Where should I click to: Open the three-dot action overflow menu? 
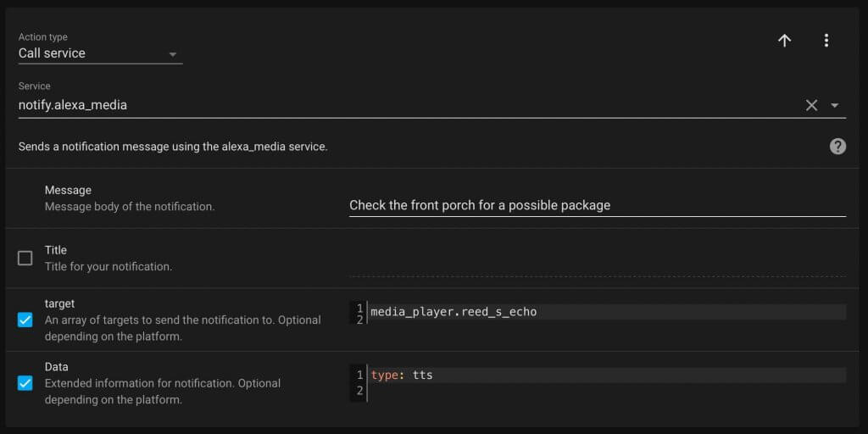click(826, 41)
